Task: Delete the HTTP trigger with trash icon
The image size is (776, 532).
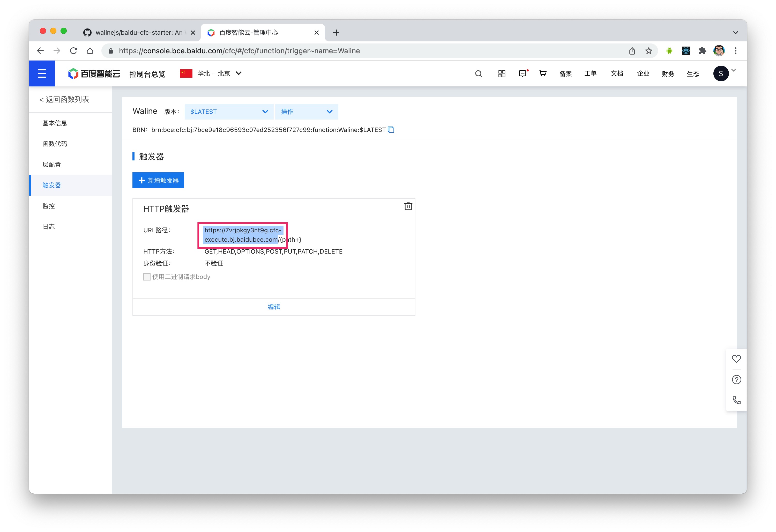Action: pos(408,206)
